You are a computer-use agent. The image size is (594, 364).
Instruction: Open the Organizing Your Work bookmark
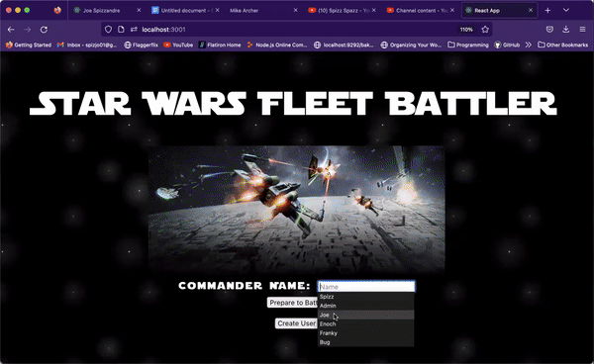(411, 45)
